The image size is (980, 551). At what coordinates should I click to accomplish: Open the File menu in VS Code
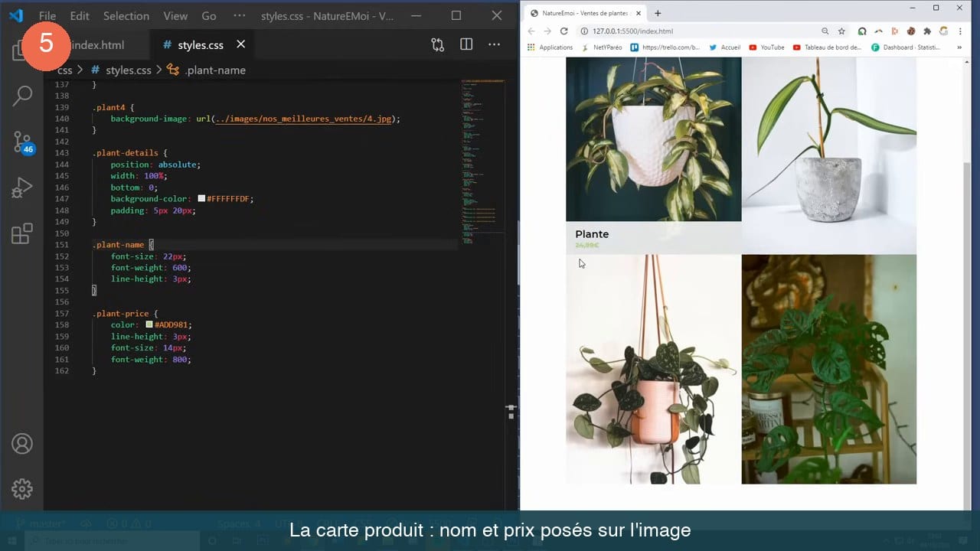click(47, 15)
